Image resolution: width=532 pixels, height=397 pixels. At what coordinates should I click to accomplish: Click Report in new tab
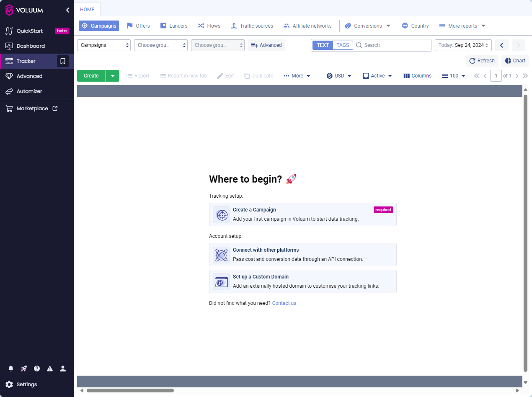[x=183, y=76]
